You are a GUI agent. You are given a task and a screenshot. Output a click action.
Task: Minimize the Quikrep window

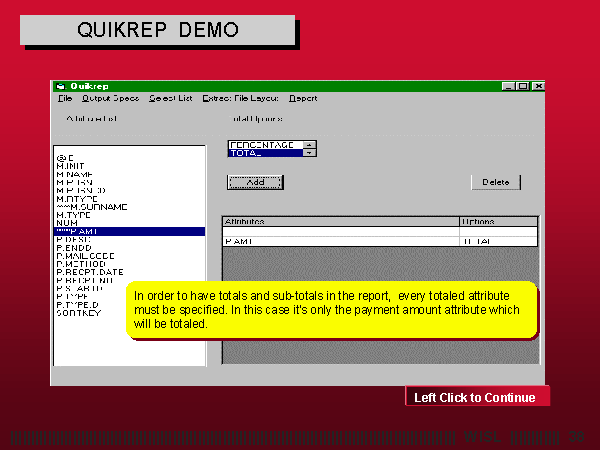pos(509,86)
